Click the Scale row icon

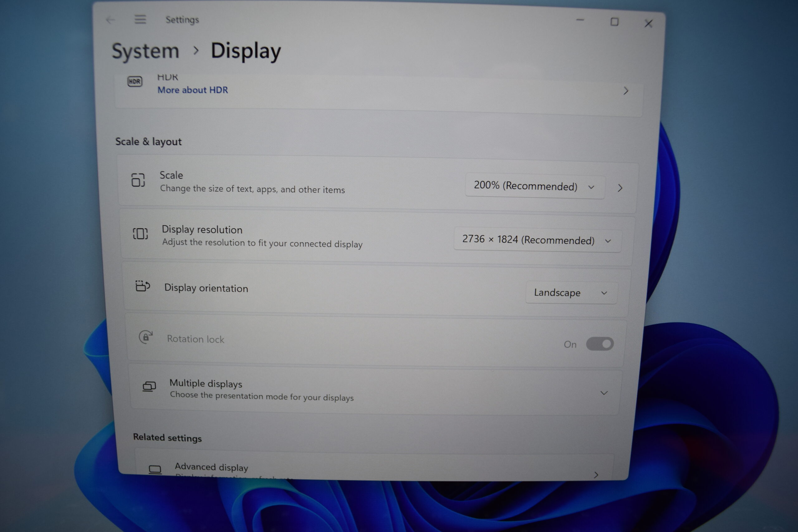pos(138,180)
